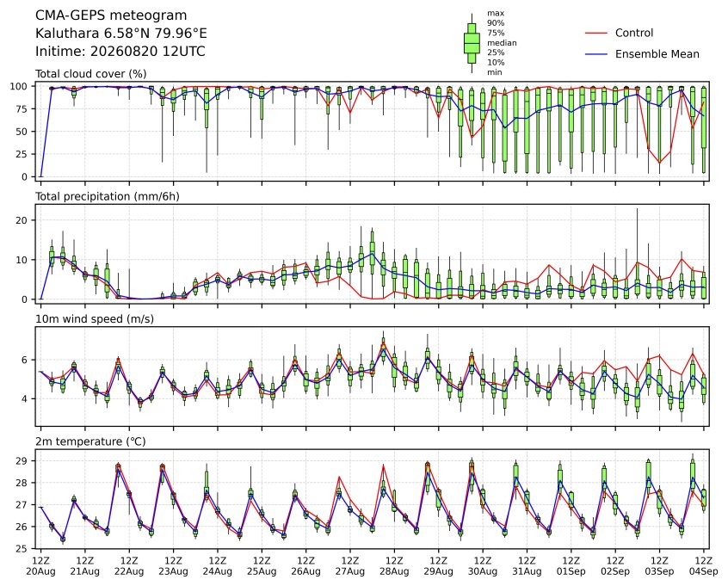Click the Initime 20260820 12UTC text

point(120,51)
